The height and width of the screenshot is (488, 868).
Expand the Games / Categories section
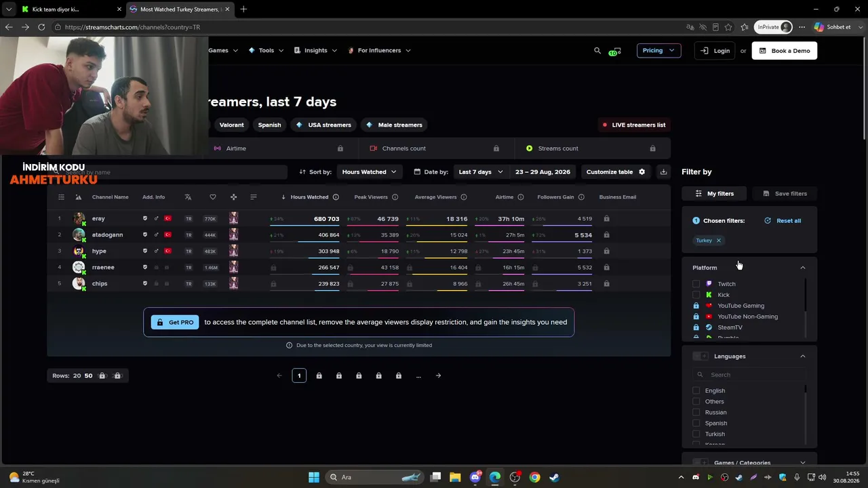pos(803,463)
